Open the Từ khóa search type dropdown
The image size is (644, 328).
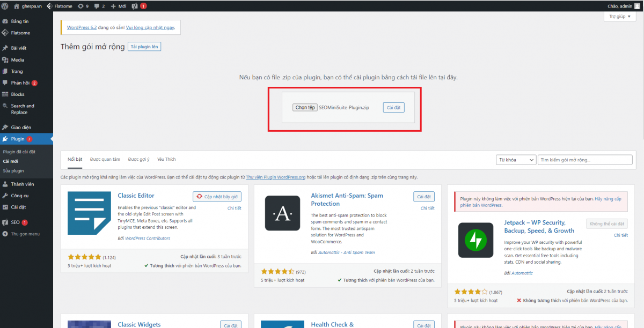tap(516, 160)
